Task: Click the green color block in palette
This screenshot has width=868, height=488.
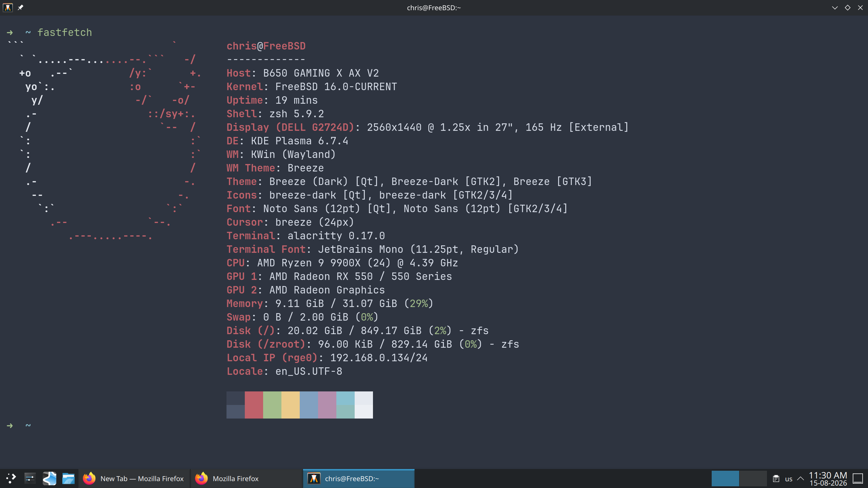Action: pyautogui.click(x=272, y=405)
